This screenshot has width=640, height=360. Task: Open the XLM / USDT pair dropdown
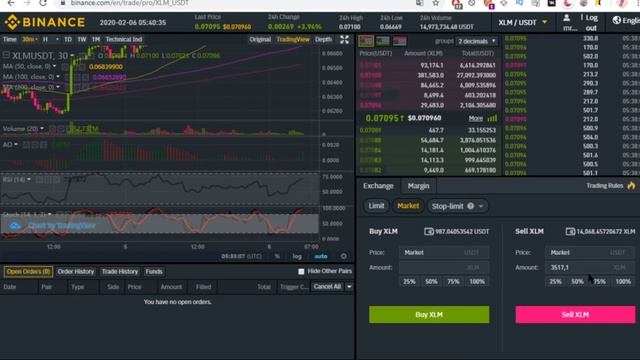pyautogui.click(x=523, y=22)
